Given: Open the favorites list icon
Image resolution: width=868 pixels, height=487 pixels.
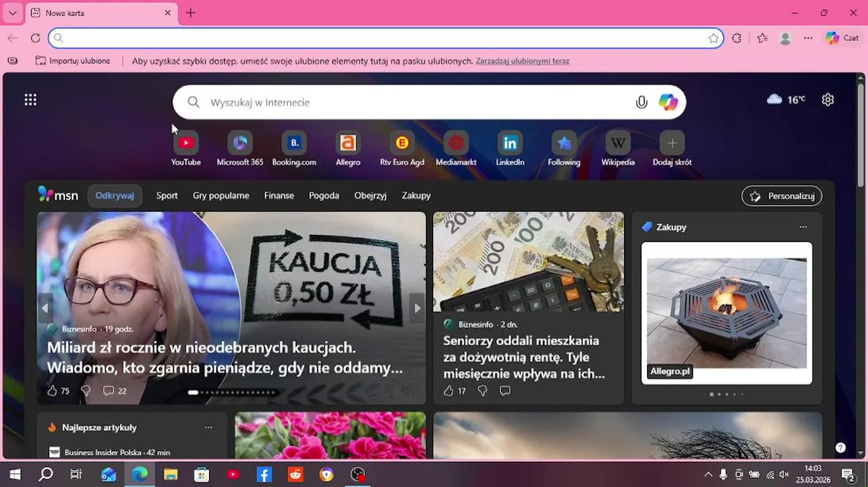Looking at the screenshot, I should pyautogui.click(x=763, y=39).
